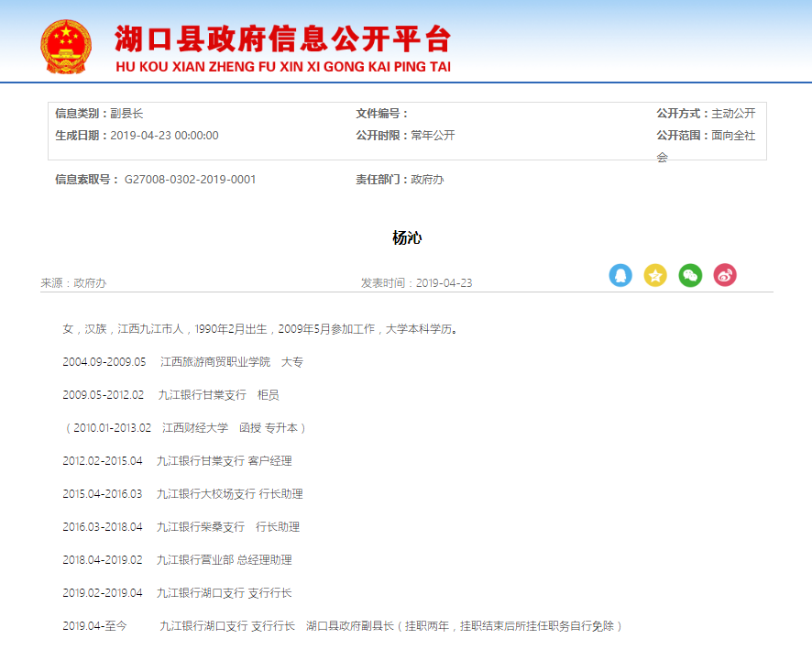Click the 2016.03-2018.04 柴桑支行 line
The height and width of the screenshot is (650, 812).
(x=181, y=527)
